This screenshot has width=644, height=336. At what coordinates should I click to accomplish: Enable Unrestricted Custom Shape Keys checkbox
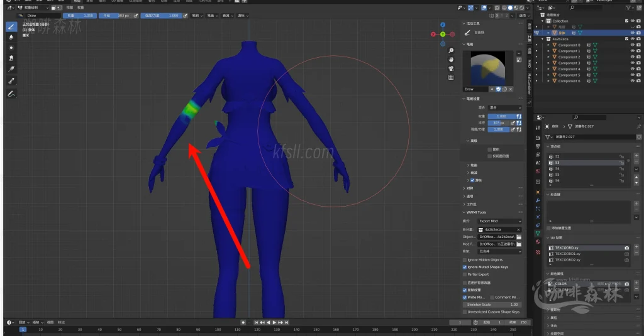pyautogui.click(x=465, y=312)
